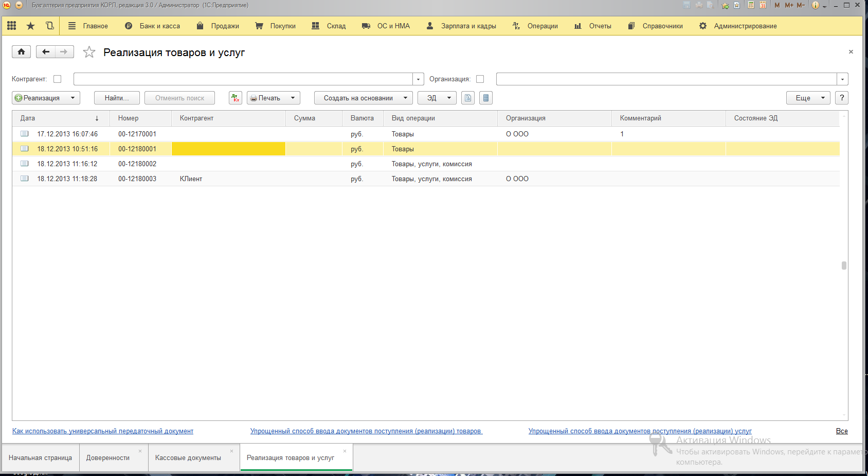Show Дт/Кт postings for the document
The width and height of the screenshot is (868, 476).
point(236,98)
